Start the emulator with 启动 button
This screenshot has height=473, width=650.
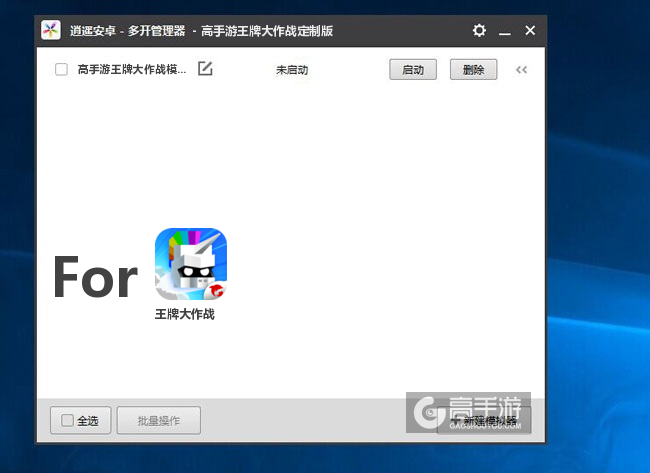[413, 70]
